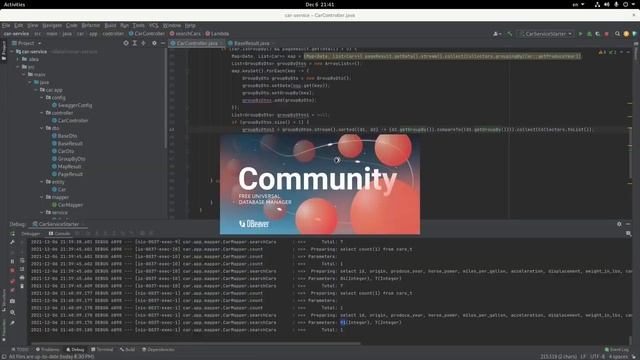
Task: Click the Rerun icon in Debug panel
Action: [x=13, y=233]
